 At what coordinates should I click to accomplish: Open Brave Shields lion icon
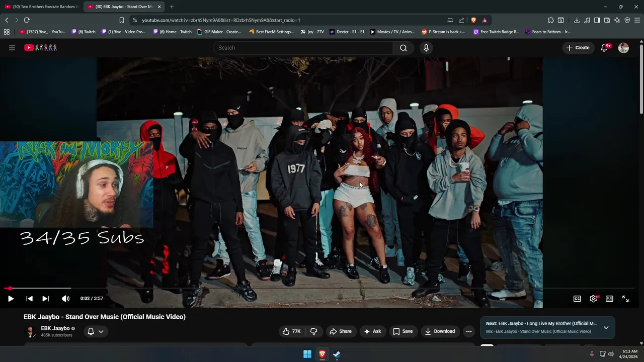pyautogui.click(x=473, y=20)
